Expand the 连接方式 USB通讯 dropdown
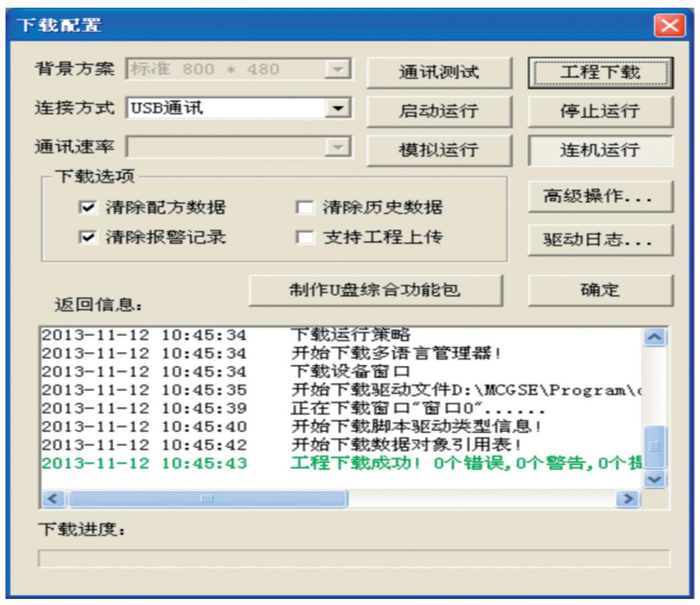The width and height of the screenshot is (700, 605). coord(337,108)
